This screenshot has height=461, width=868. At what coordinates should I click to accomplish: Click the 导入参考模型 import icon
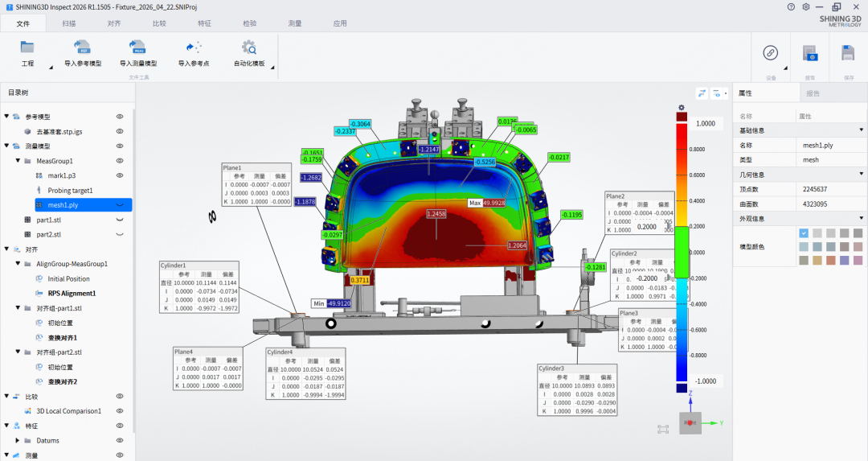[x=83, y=47]
